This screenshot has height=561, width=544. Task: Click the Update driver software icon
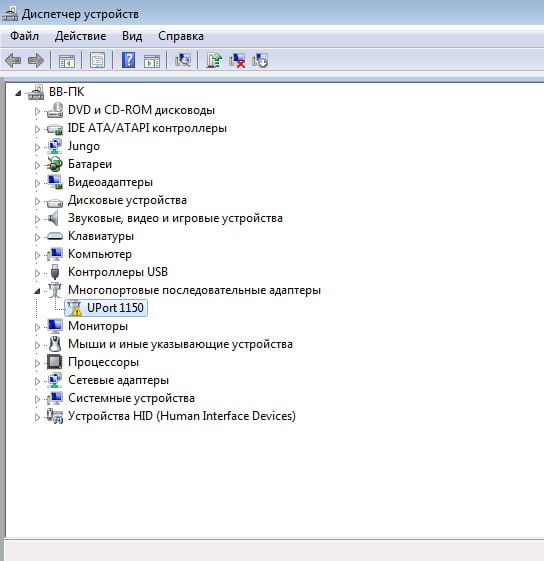pyautogui.click(x=214, y=60)
